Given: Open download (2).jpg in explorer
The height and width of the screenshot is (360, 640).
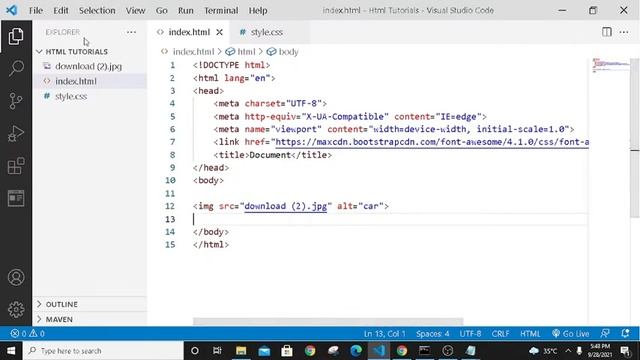Looking at the screenshot, I should tap(88, 66).
